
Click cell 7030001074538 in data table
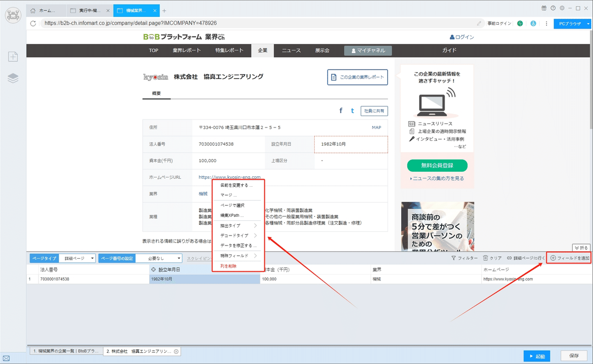pos(93,279)
